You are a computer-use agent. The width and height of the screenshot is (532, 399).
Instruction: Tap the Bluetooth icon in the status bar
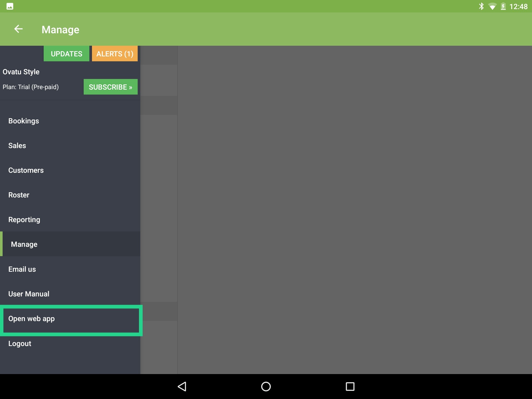point(482,6)
